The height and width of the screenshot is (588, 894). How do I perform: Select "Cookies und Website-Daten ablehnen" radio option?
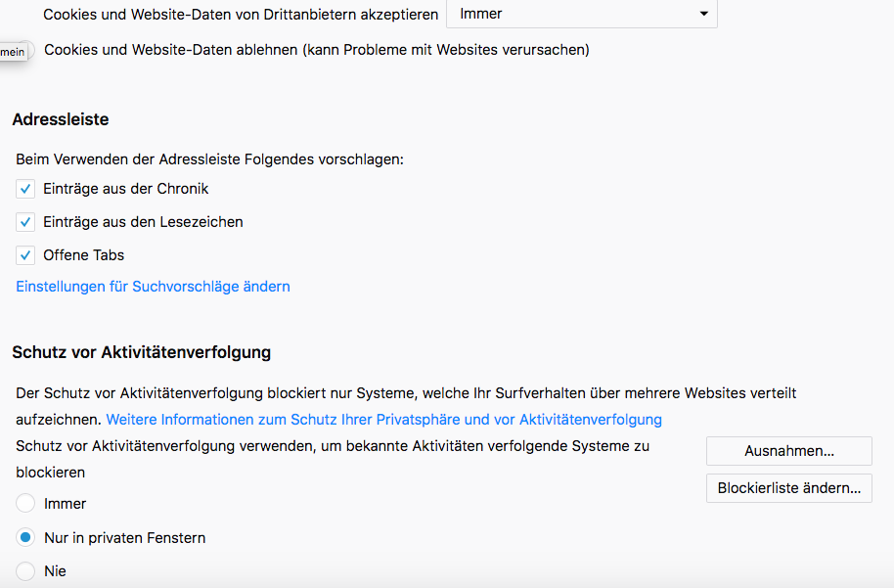[27, 50]
